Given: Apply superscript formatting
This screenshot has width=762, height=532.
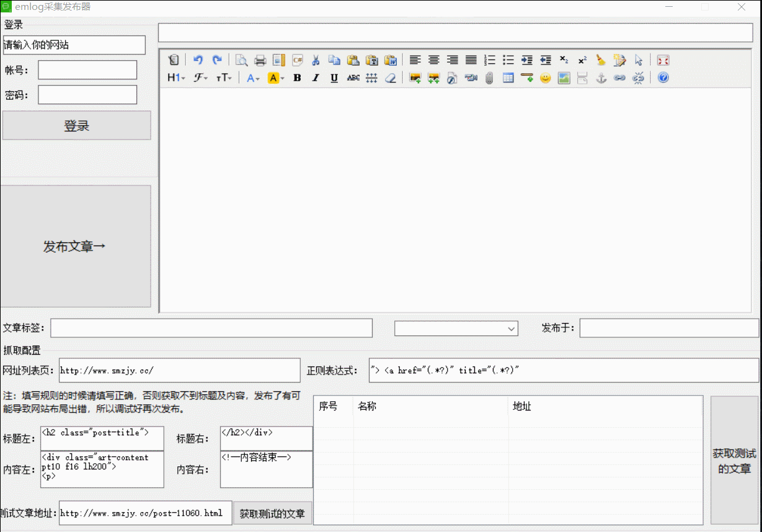Looking at the screenshot, I should click(583, 60).
